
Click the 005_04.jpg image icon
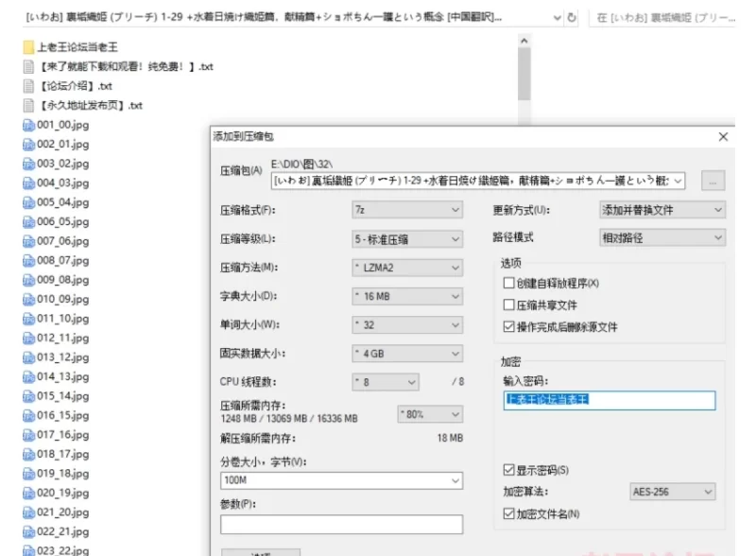(x=28, y=202)
